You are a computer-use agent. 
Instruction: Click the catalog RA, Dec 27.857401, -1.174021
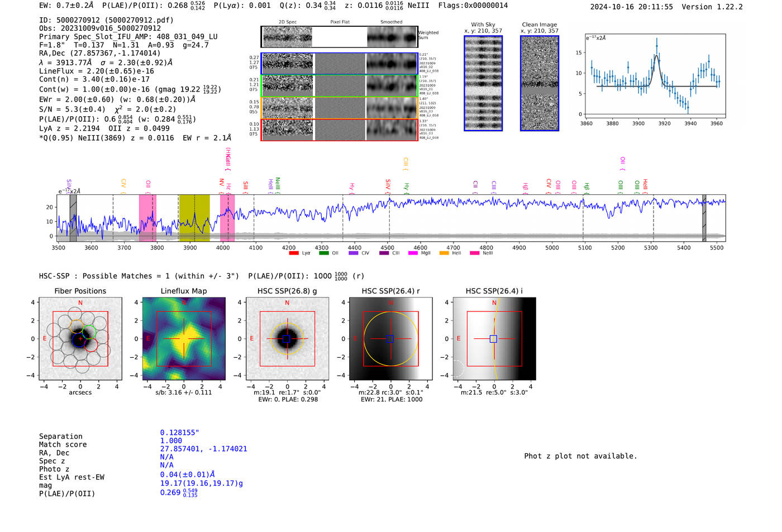(x=204, y=449)
